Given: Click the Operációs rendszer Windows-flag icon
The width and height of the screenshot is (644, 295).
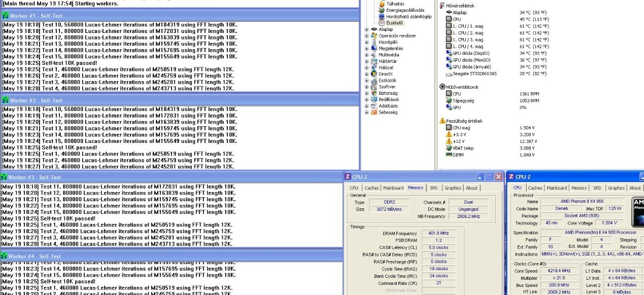Looking at the screenshot, I should pyautogui.click(x=374, y=35).
